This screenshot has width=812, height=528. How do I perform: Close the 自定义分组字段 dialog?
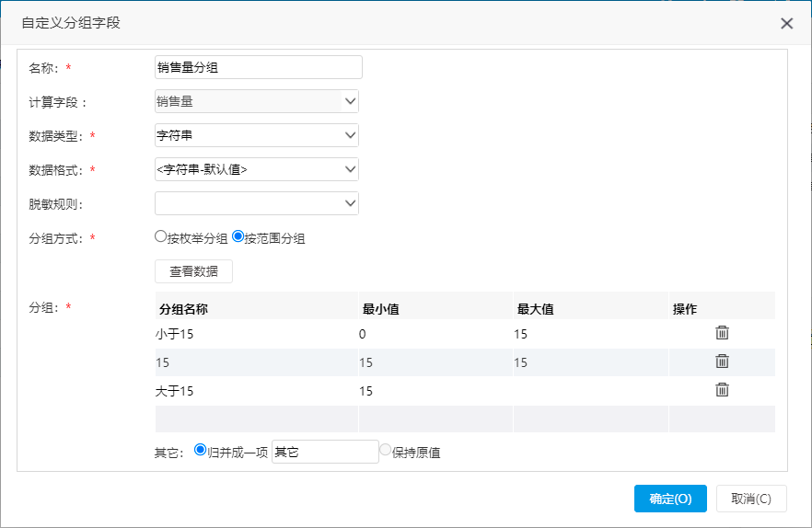[786, 23]
